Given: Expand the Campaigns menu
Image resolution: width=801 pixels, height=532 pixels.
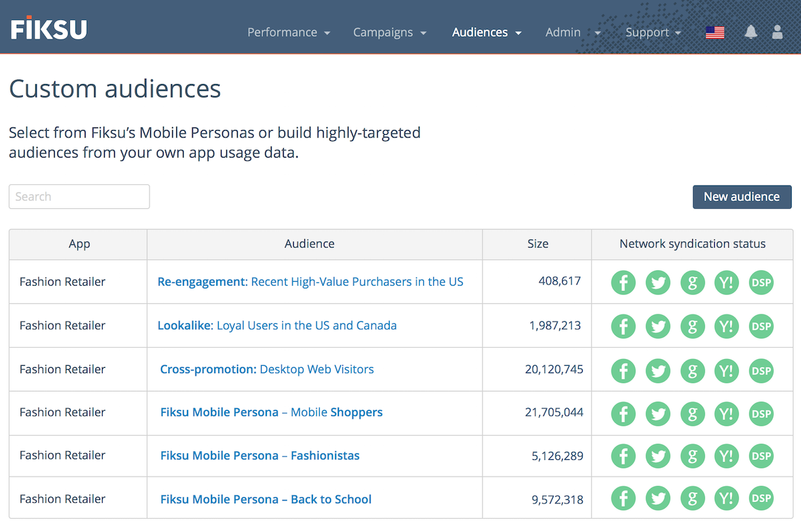Looking at the screenshot, I should point(390,32).
